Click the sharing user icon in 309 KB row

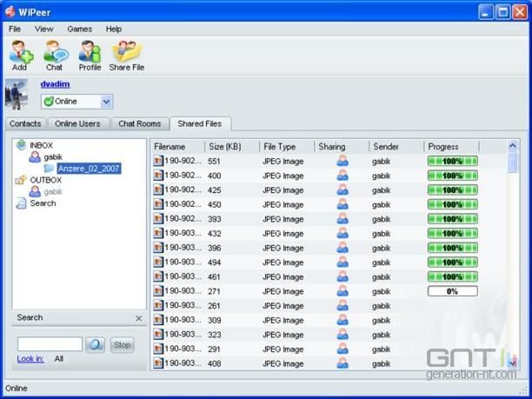[342, 320]
